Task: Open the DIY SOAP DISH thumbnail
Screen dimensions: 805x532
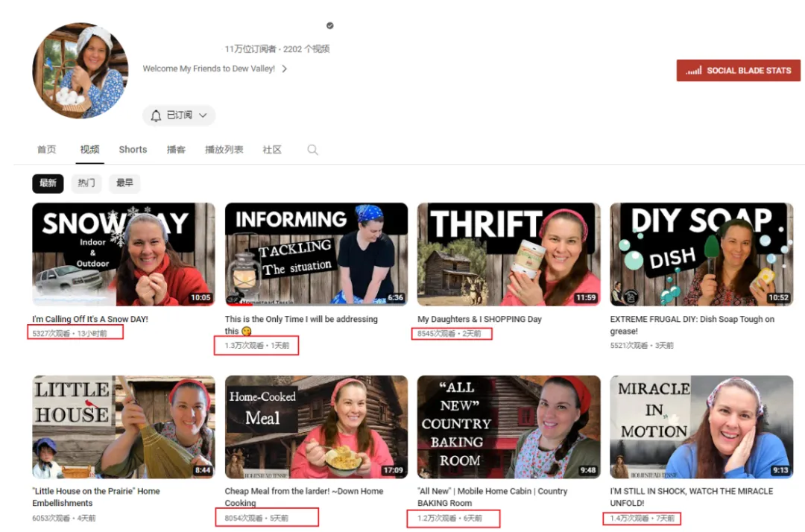Action: pyautogui.click(x=701, y=255)
